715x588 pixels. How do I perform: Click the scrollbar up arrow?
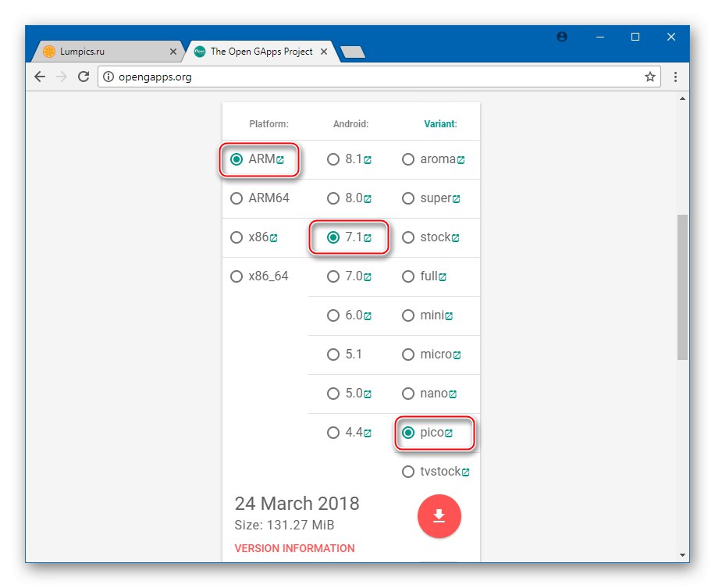[682, 98]
